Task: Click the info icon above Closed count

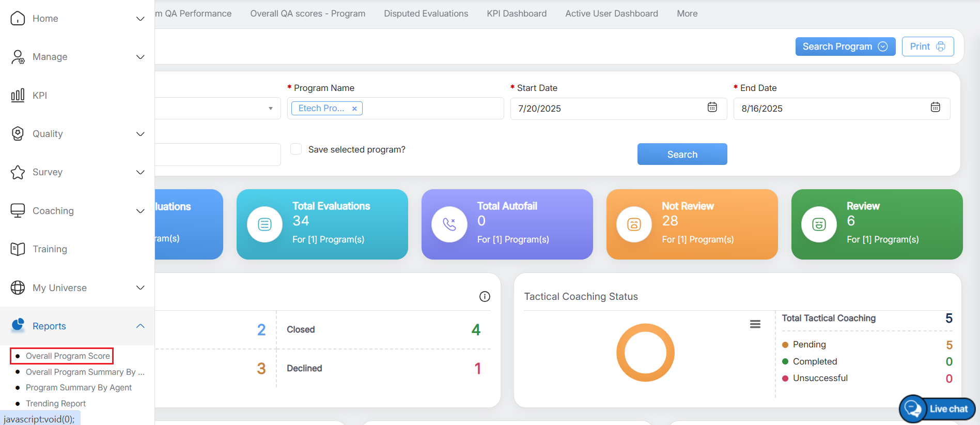Action: click(x=485, y=296)
